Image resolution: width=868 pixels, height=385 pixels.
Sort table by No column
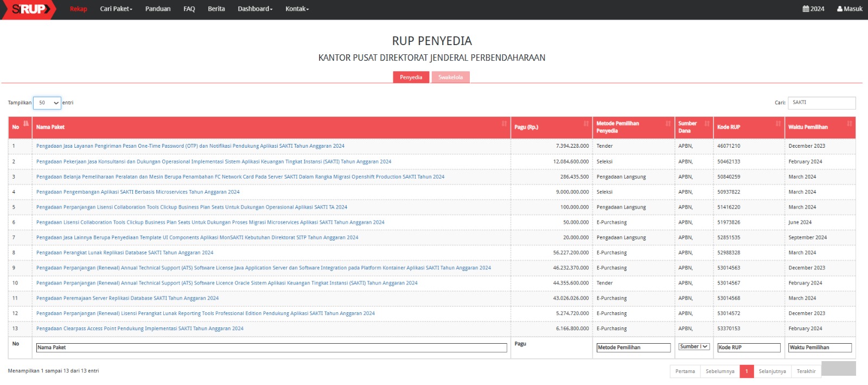(20, 127)
